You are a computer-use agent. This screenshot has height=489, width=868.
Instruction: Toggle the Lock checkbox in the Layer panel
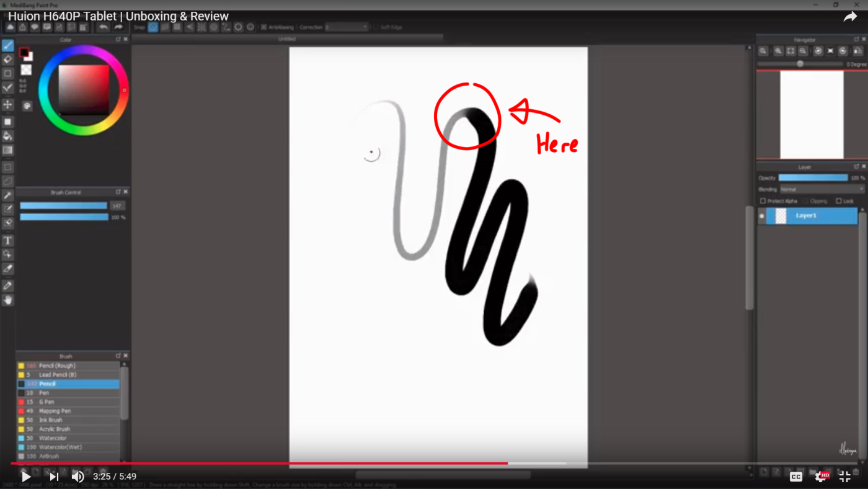pyautogui.click(x=839, y=201)
